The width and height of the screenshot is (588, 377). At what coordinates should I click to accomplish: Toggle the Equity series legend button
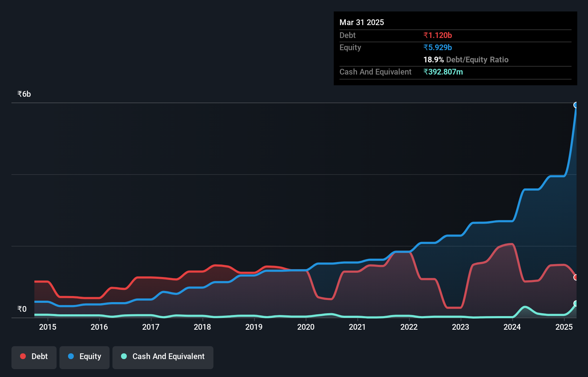coord(85,357)
